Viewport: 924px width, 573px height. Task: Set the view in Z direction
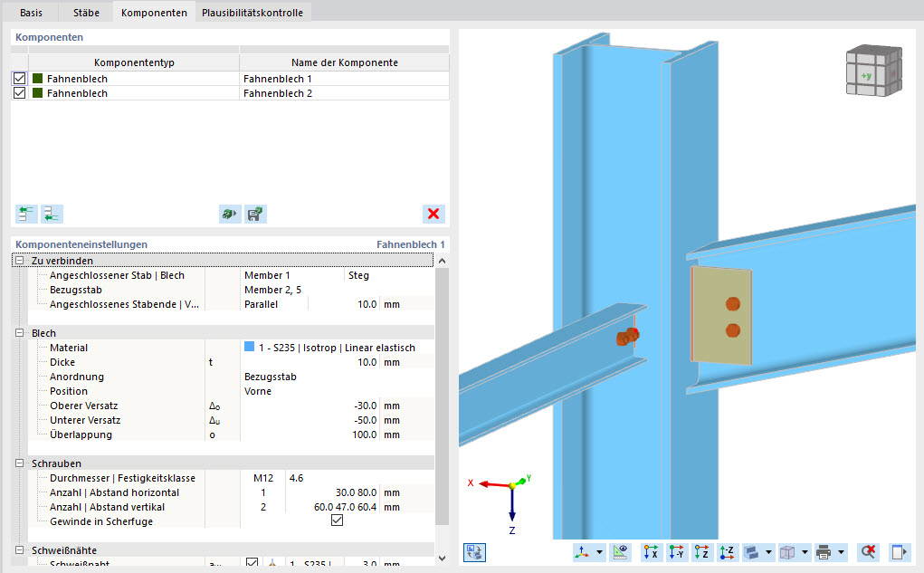(701, 552)
